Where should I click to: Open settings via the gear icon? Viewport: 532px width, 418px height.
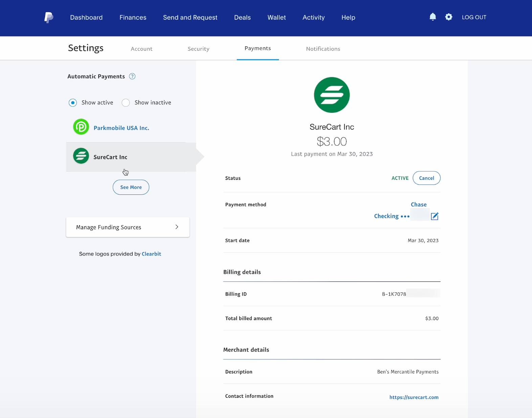448,17
